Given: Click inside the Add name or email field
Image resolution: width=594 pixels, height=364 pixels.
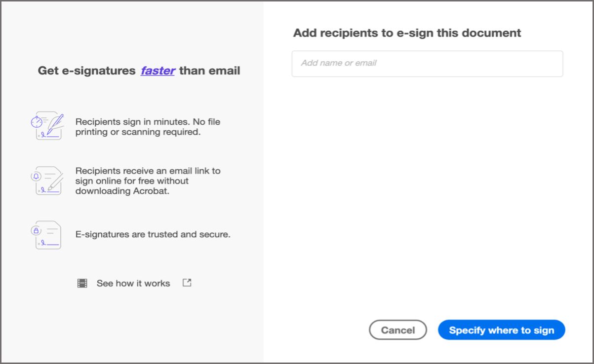Looking at the screenshot, I should (427, 63).
